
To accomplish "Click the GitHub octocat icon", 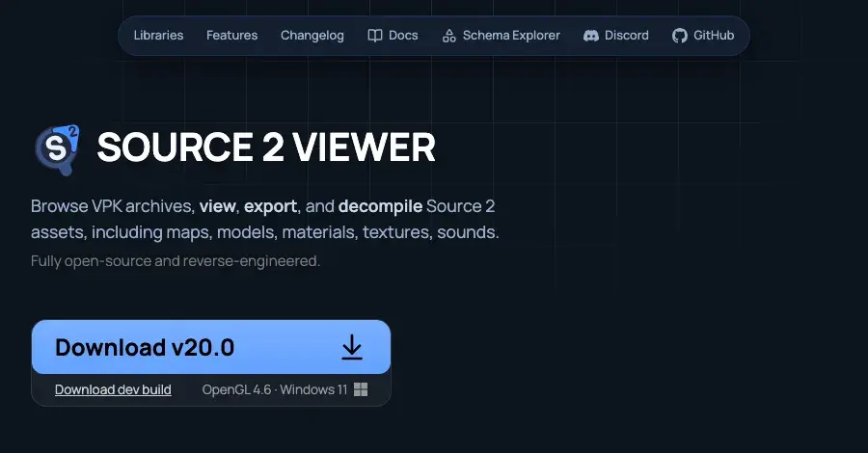I will pyautogui.click(x=679, y=36).
